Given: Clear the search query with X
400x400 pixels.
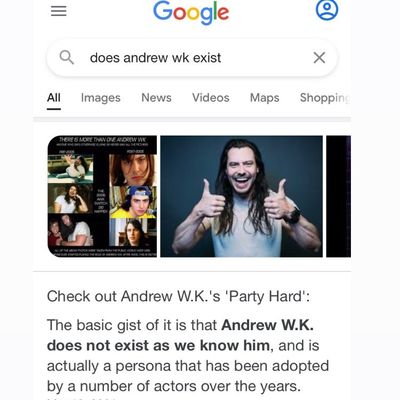Looking at the screenshot, I should [x=319, y=58].
